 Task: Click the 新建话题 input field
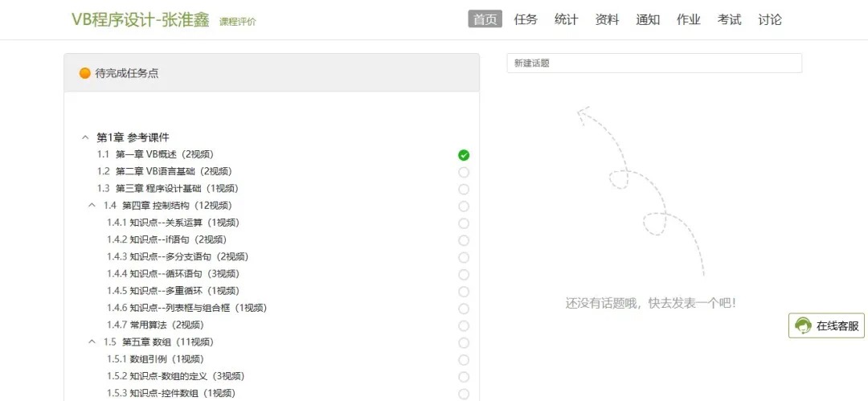654,63
